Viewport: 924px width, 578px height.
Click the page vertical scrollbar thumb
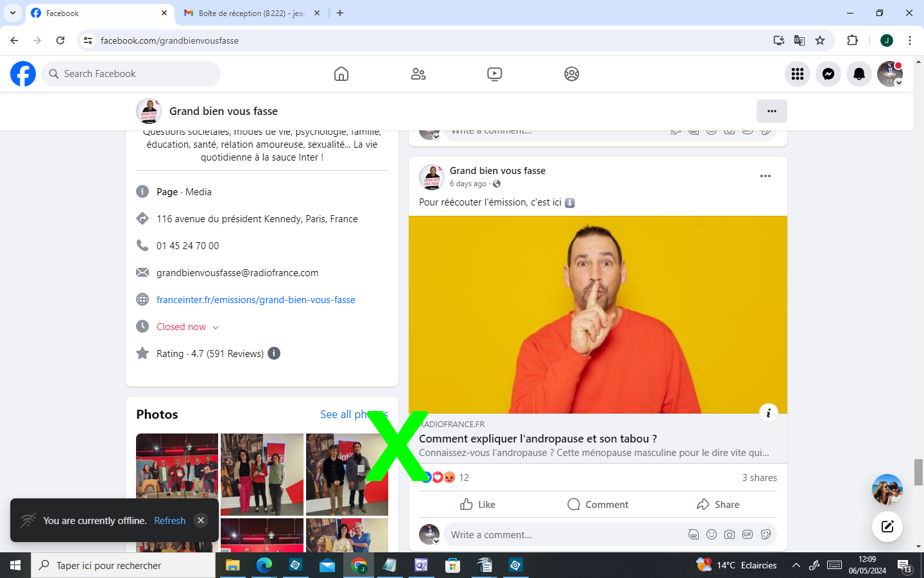point(919,473)
